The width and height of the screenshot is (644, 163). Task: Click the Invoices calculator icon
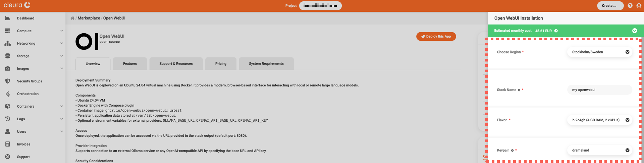pyautogui.click(x=7, y=144)
